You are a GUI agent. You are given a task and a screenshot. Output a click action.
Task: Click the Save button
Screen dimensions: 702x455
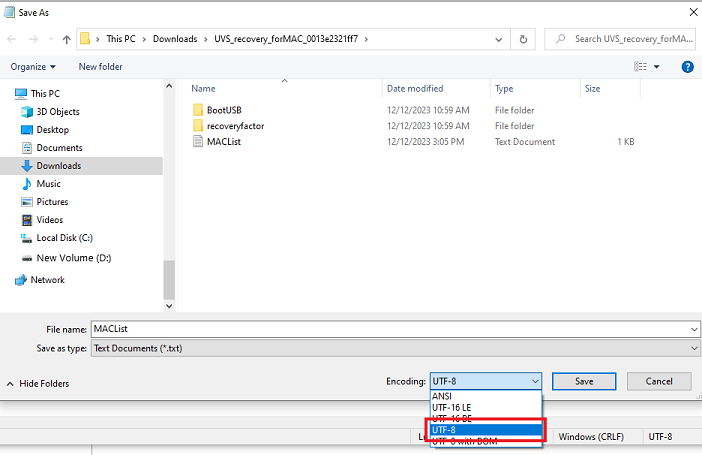coord(584,382)
